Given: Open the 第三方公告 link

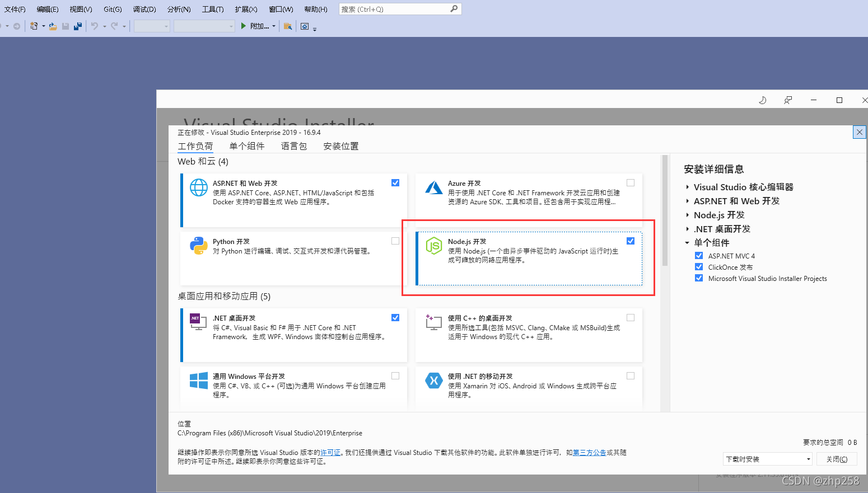Looking at the screenshot, I should tap(589, 452).
